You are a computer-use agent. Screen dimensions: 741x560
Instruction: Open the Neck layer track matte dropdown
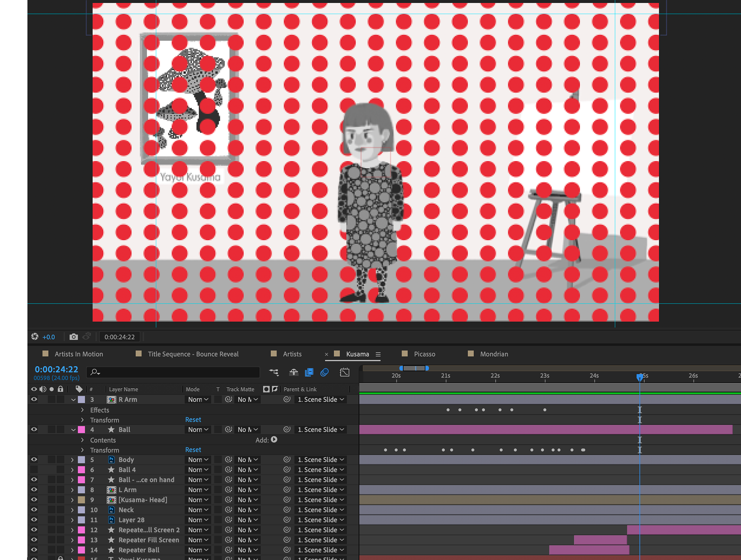(x=248, y=510)
